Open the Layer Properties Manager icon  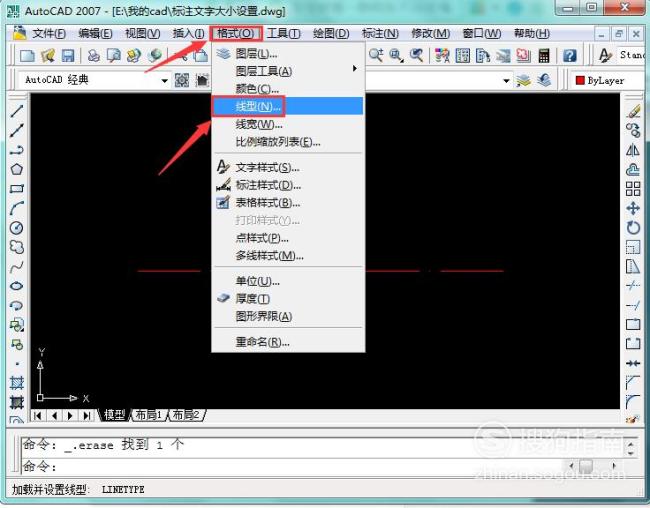click(x=524, y=80)
